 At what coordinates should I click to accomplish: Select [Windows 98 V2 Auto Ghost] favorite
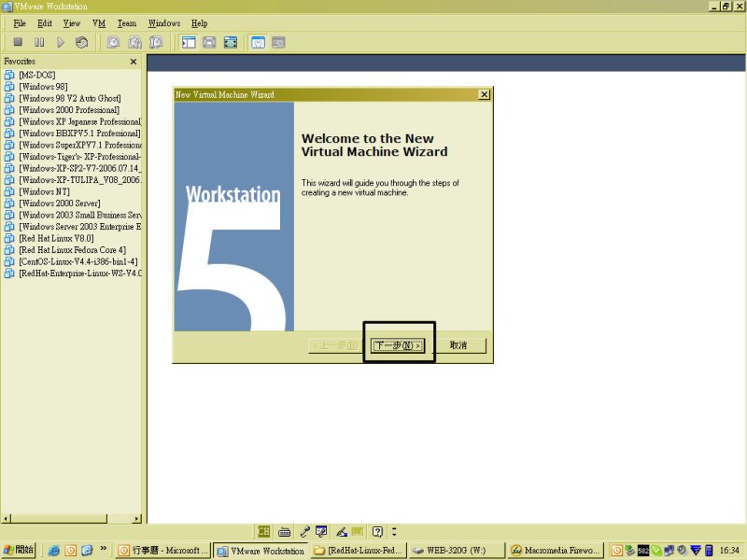coord(70,98)
